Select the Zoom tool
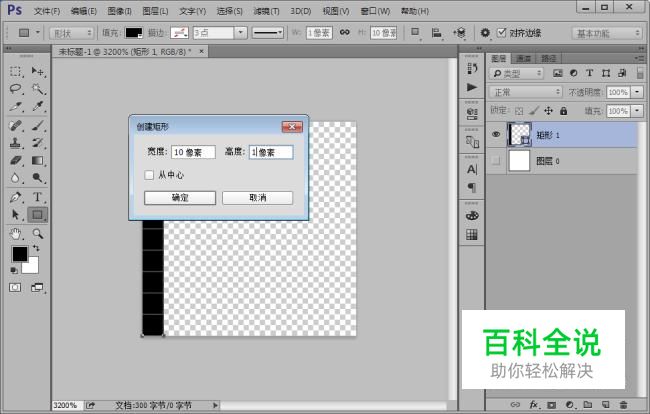The image size is (650, 414). (38, 234)
